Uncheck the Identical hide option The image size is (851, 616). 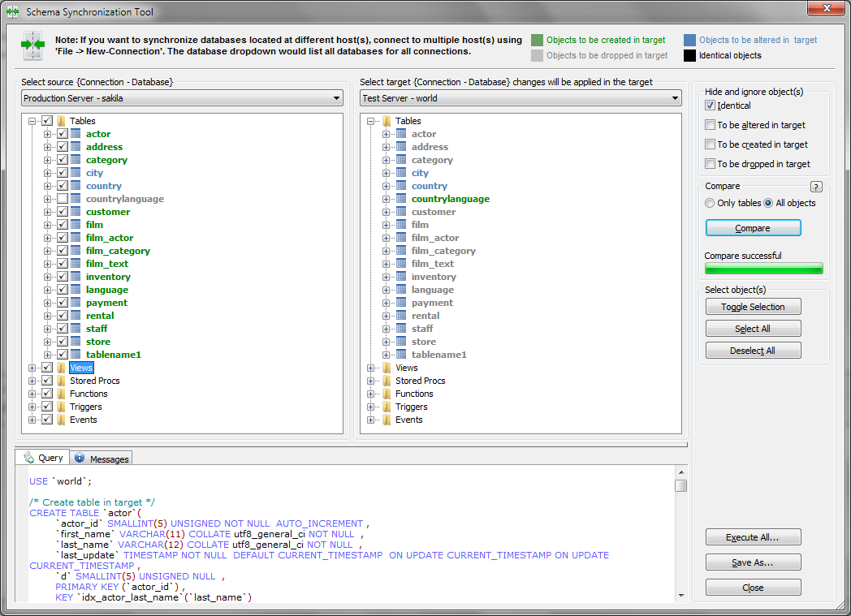[x=711, y=106]
